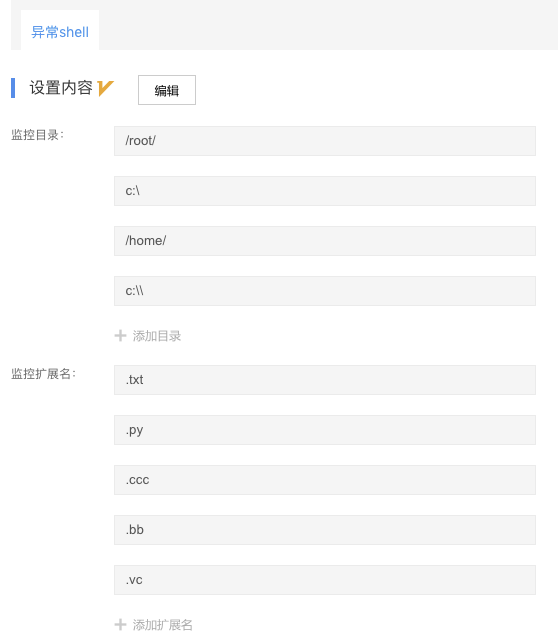
Task: Click the 添加扩展名 link
Action: 162,624
